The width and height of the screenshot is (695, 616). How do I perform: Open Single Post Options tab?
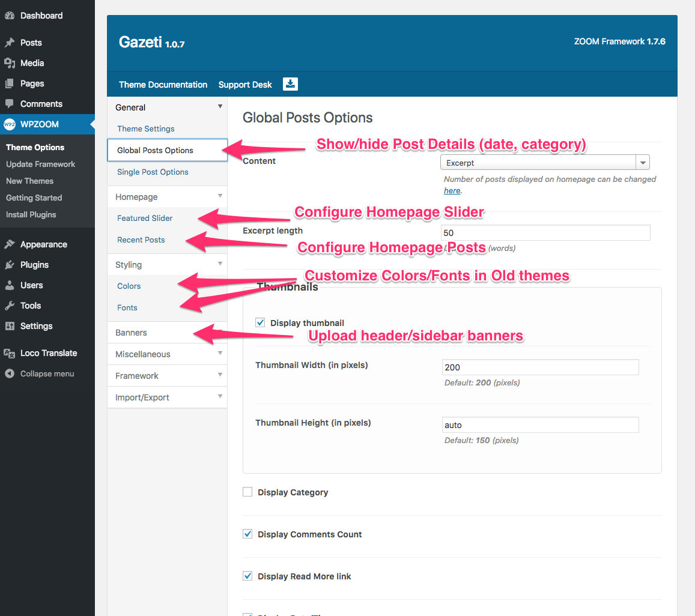point(153,172)
